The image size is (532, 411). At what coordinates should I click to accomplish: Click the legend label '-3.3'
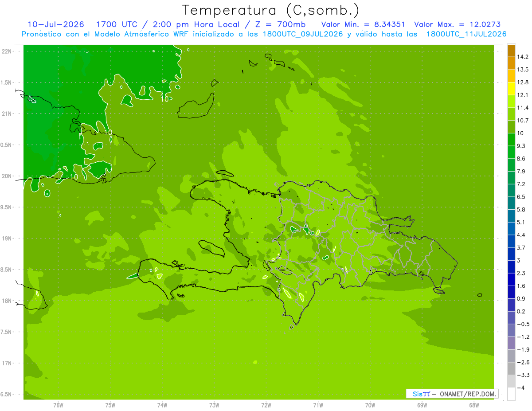pyautogui.click(x=523, y=375)
